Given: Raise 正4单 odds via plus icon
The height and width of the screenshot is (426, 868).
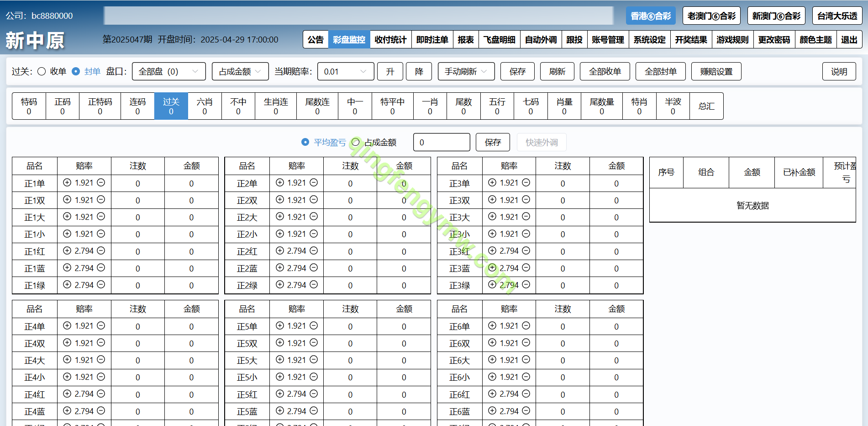Looking at the screenshot, I should tap(67, 325).
